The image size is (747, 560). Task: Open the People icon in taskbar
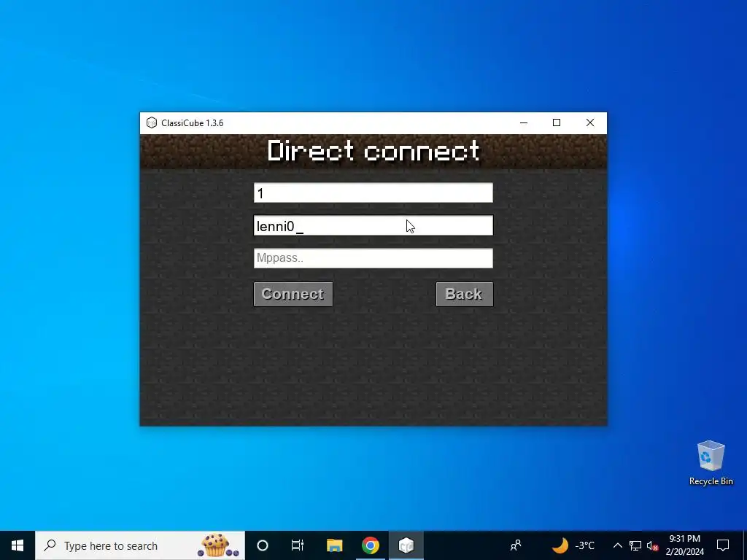[x=516, y=545]
